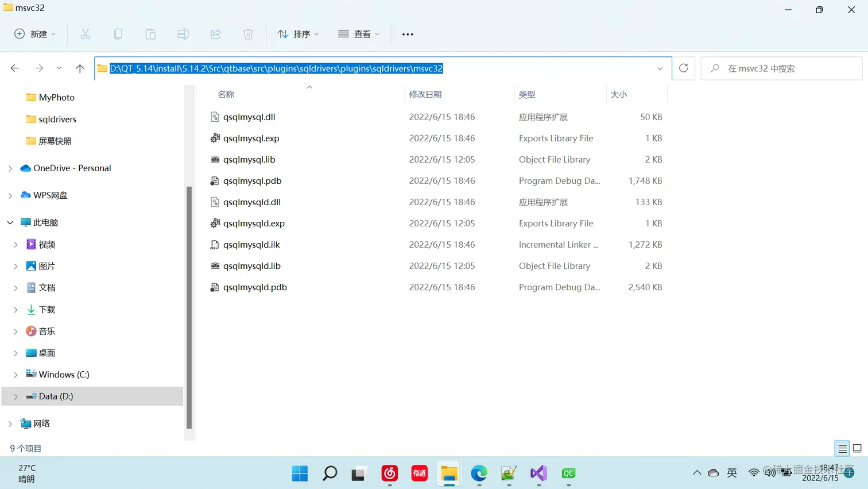
Task: Expand the 视频 folder node
Action: [15, 244]
